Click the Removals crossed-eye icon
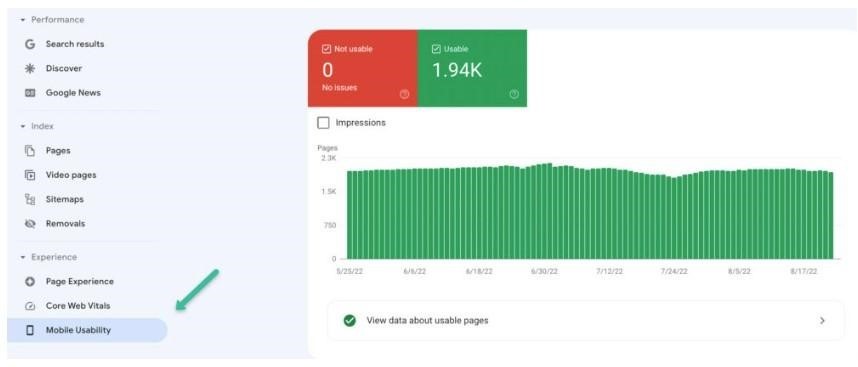 point(30,224)
